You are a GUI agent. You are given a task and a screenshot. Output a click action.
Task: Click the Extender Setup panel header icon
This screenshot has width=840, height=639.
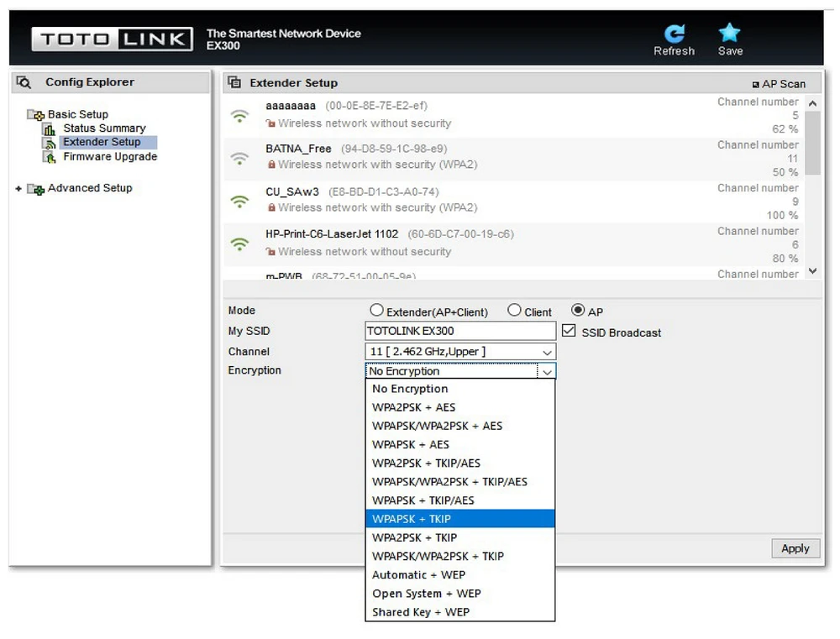(235, 83)
